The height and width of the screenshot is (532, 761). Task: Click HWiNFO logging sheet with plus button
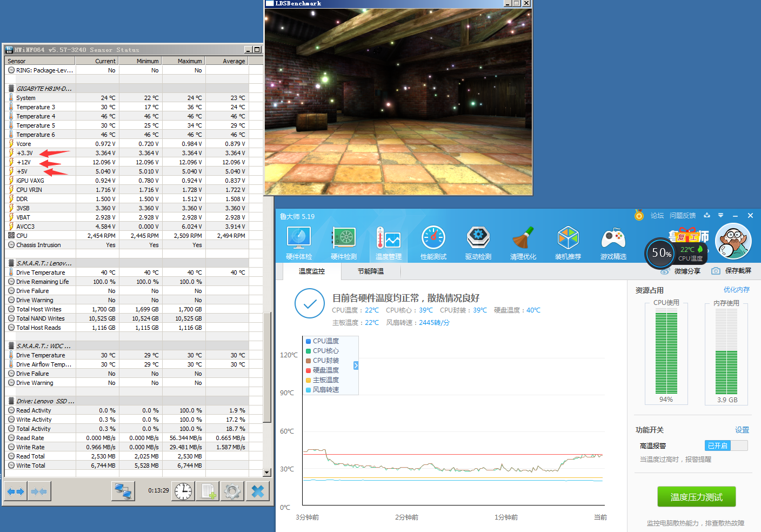click(x=208, y=491)
